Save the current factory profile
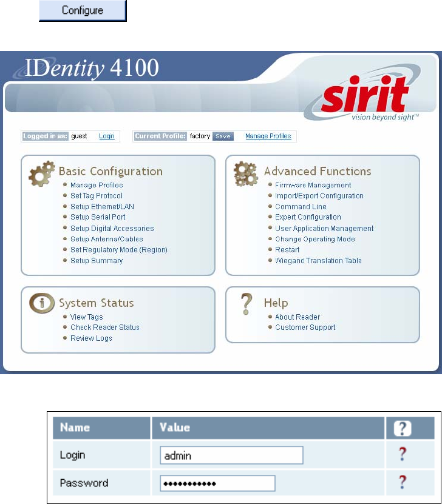442x504 pixels. coord(223,136)
